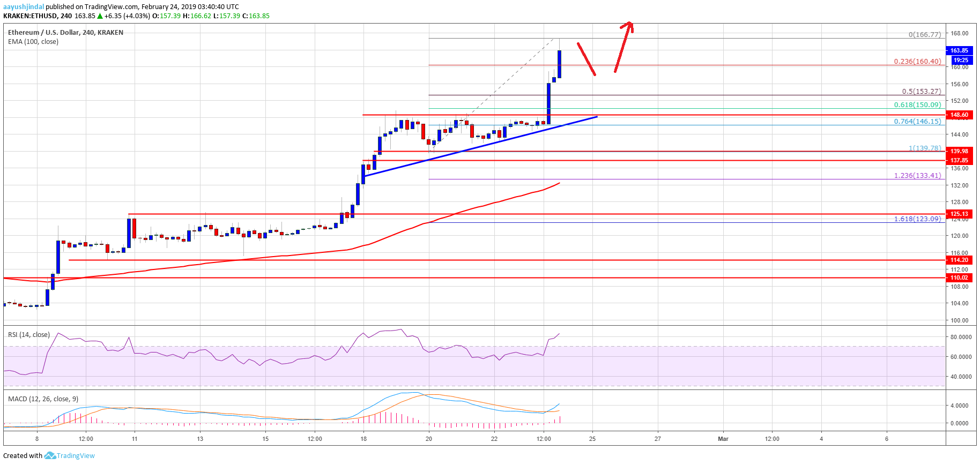Click Fibonacci label '1.236(133.41)'
Image resolution: width=980 pixels, height=465 pixels.
coord(917,176)
